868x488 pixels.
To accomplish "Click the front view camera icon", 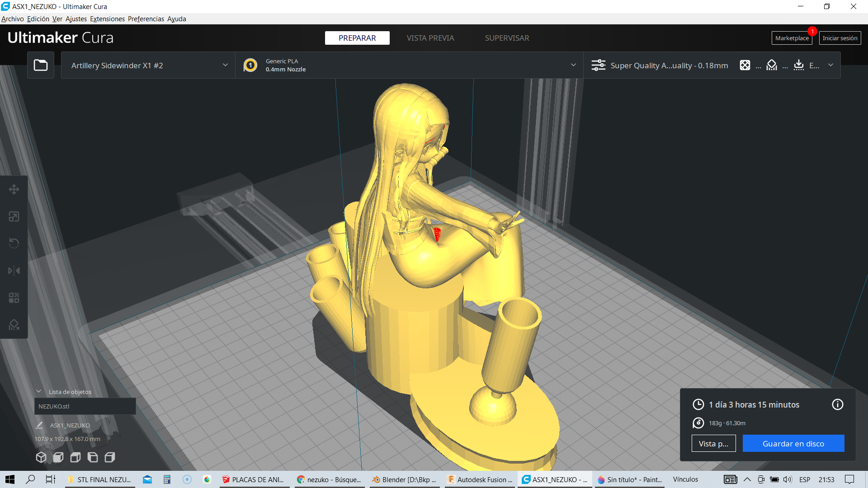I will point(58,457).
